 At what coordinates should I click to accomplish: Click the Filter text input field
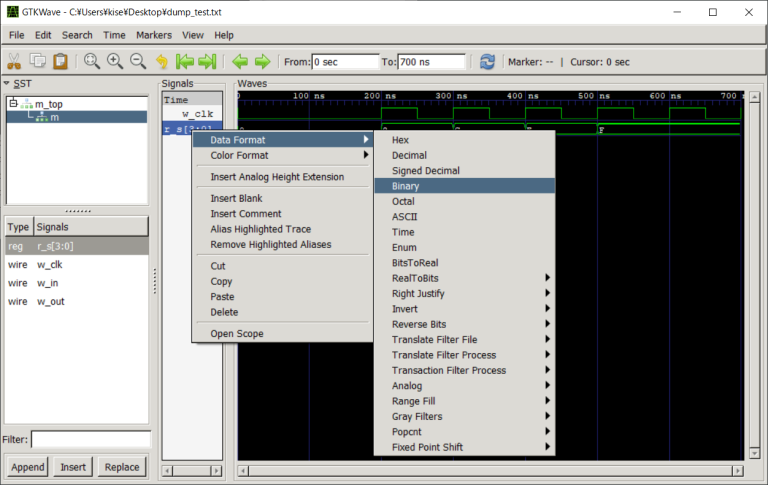click(x=90, y=439)
